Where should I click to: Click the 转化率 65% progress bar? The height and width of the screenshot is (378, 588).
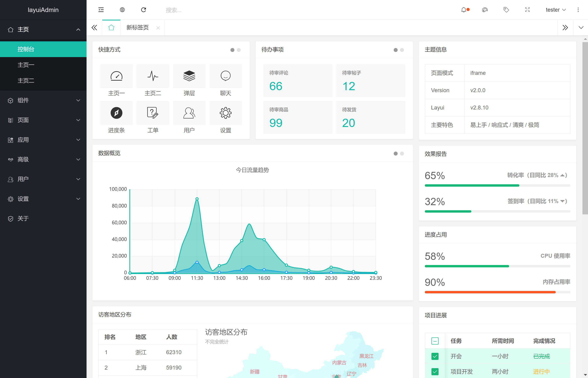tap(497, 186)
